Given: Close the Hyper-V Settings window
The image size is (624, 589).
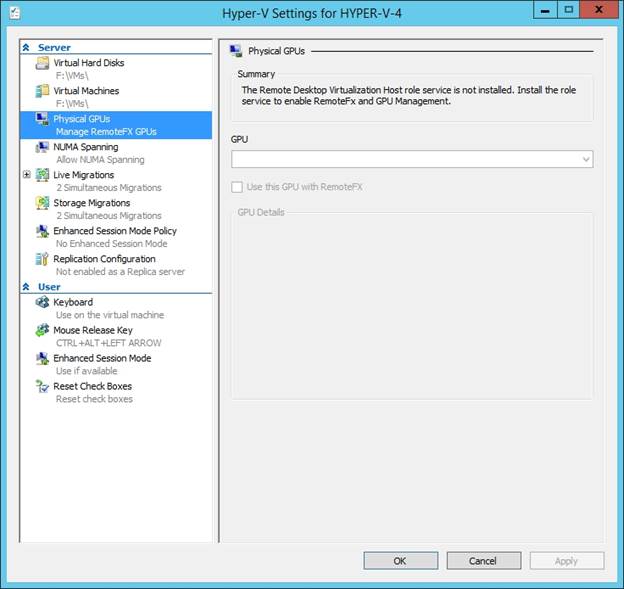Looking at the screenshot, I should tap(598, 10).
